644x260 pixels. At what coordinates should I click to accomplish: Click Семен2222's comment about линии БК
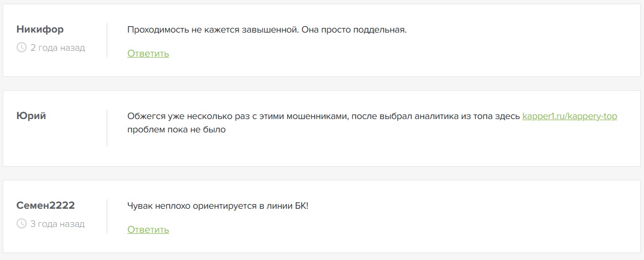pos(218,206)
